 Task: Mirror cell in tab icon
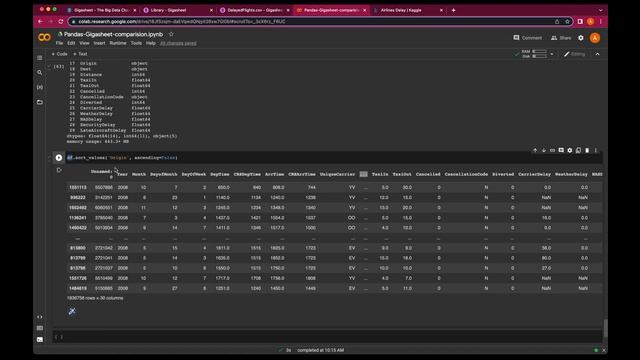click(x=578, y=151)
